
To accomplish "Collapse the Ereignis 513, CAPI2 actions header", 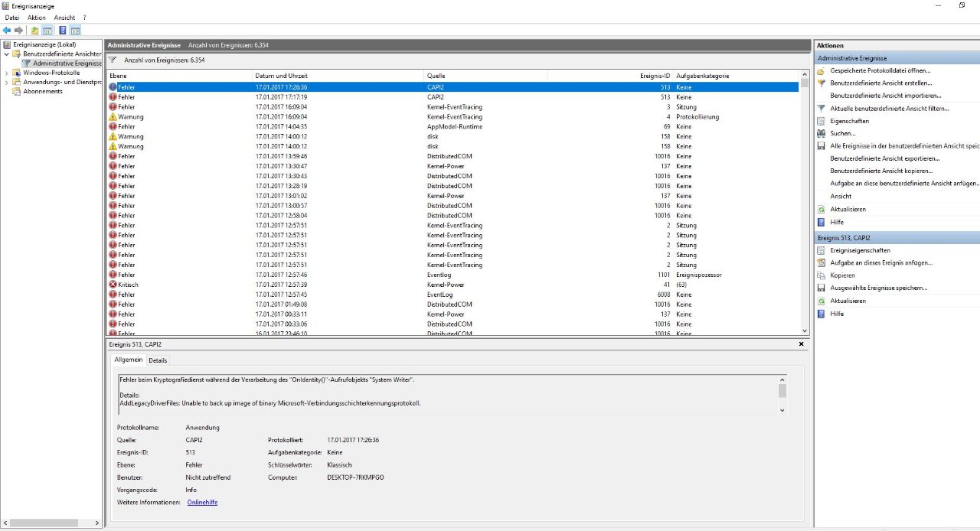I will (x=897, y=238).
